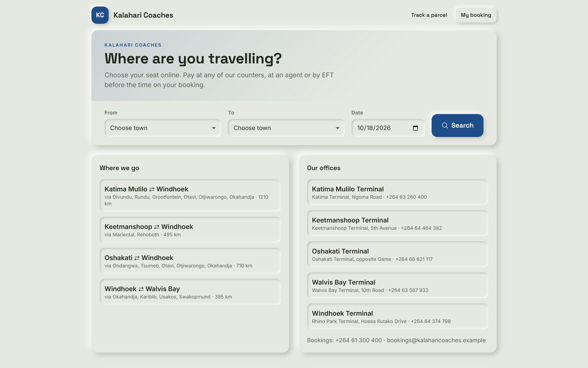Open My booking
The image size is (588, 368).
click(x=476, y=15)
